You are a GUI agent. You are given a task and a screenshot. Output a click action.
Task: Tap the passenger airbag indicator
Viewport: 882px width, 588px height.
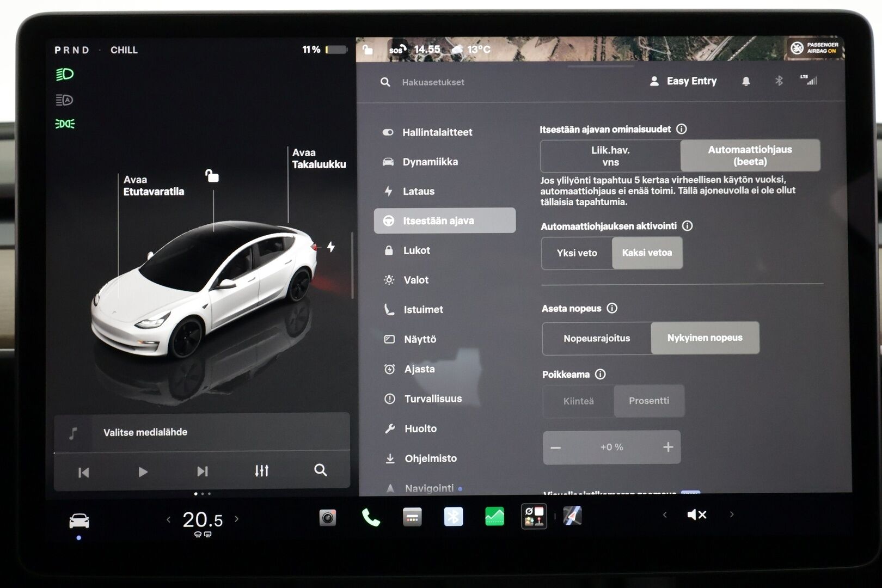pos(815,48)
